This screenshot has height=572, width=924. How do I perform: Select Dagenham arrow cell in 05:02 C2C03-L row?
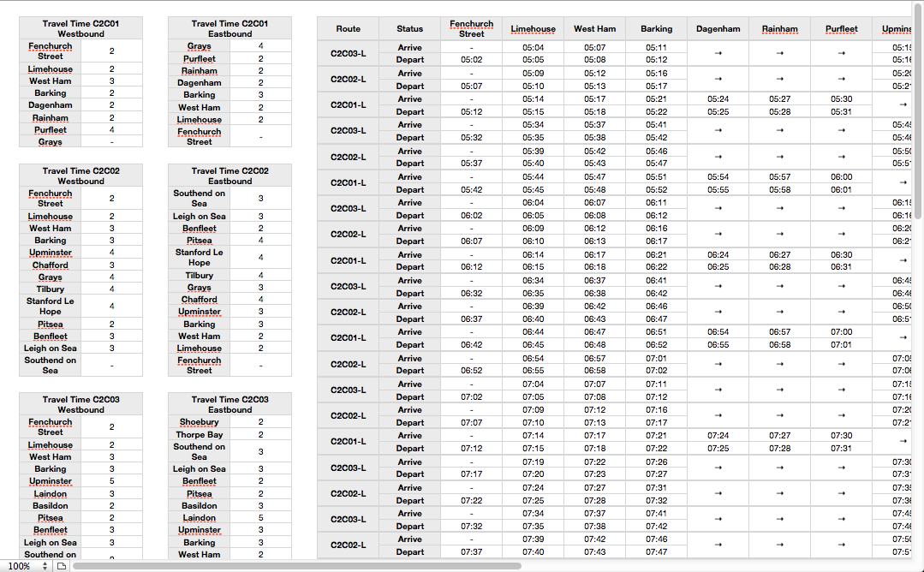[718, 53]
